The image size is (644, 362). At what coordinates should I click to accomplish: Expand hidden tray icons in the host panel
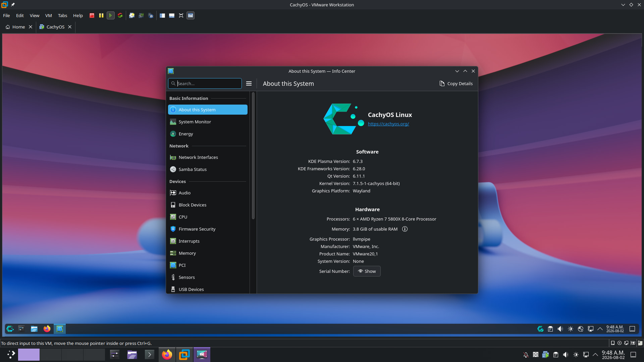click(595, 355)
